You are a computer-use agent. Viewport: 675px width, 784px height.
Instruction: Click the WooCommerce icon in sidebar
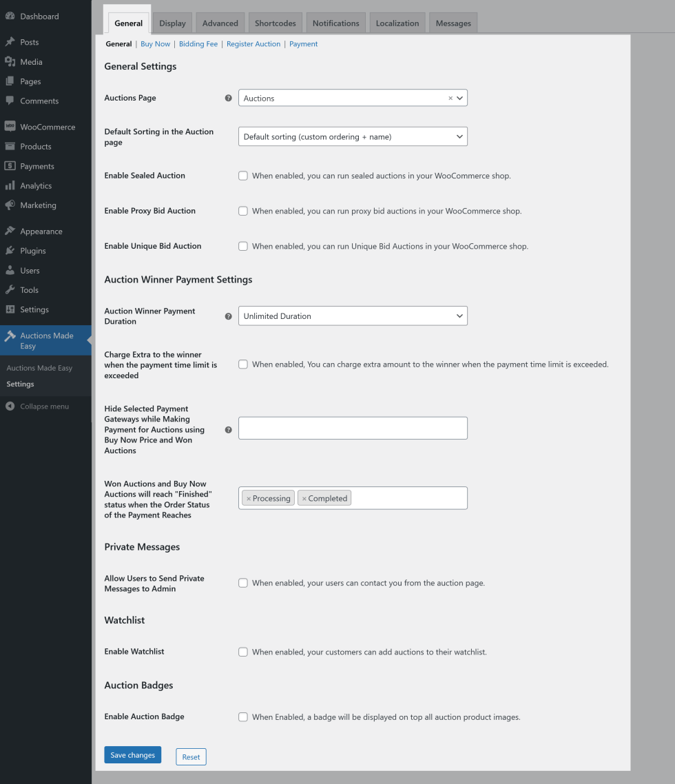tap(10, 127)
